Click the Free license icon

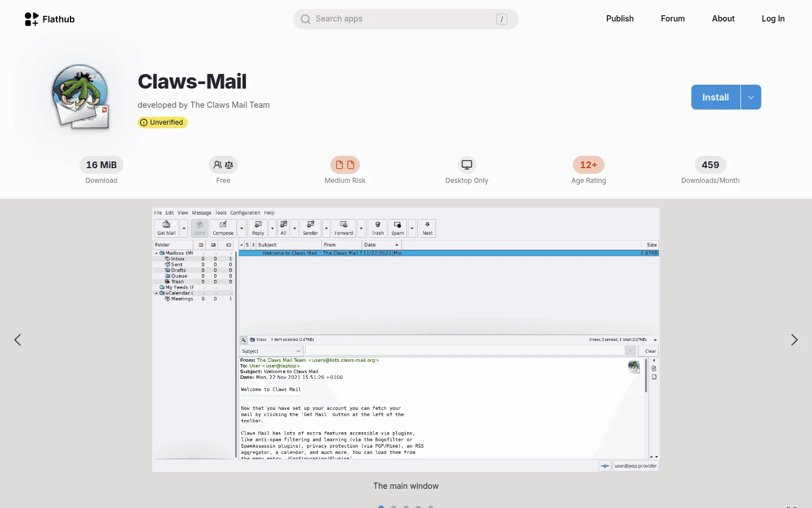tap(223, 165)
